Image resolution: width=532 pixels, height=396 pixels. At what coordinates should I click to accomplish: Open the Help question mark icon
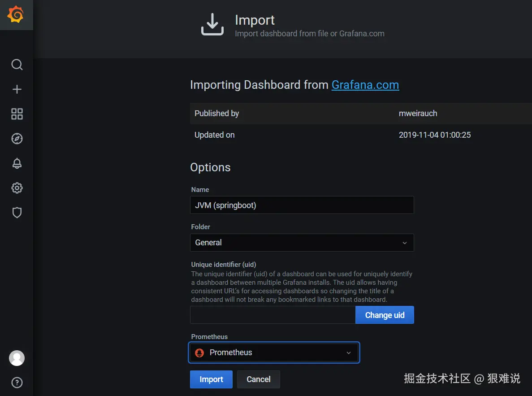coord(17,383)
